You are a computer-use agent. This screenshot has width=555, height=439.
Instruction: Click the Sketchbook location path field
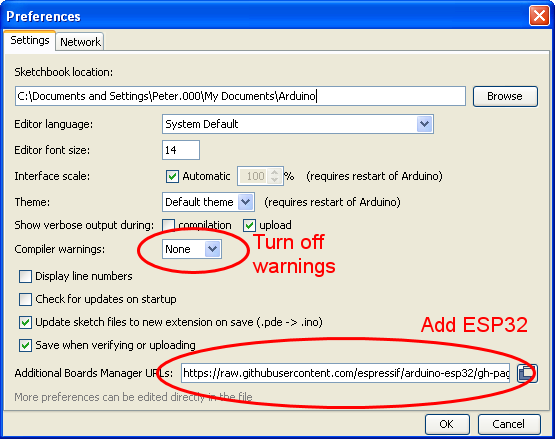click(x=240, y=96)
